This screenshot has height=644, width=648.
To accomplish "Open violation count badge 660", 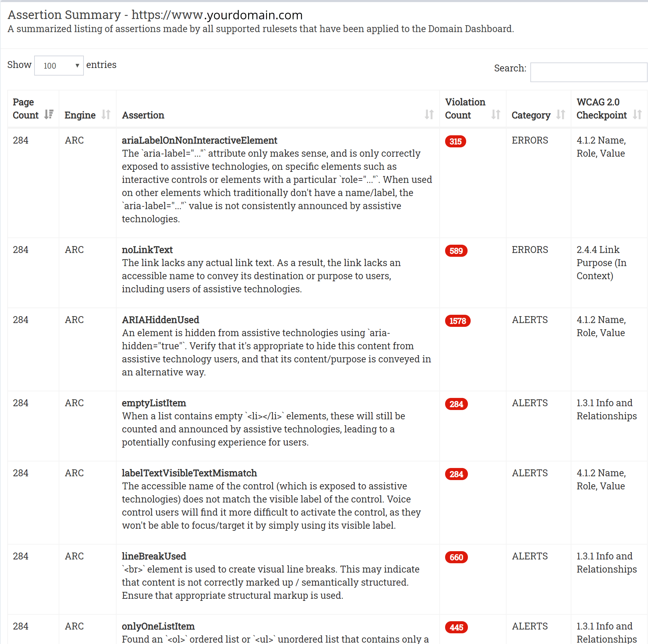I will 456,557.
